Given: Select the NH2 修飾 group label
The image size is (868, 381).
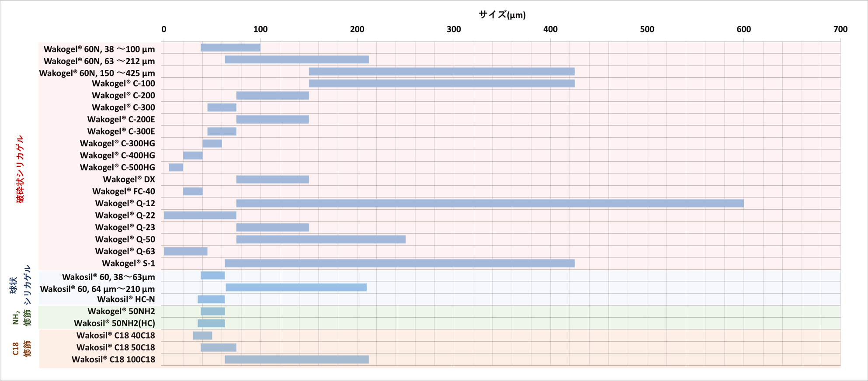Looking at the screenshot, I should click(x=21, y=318).
